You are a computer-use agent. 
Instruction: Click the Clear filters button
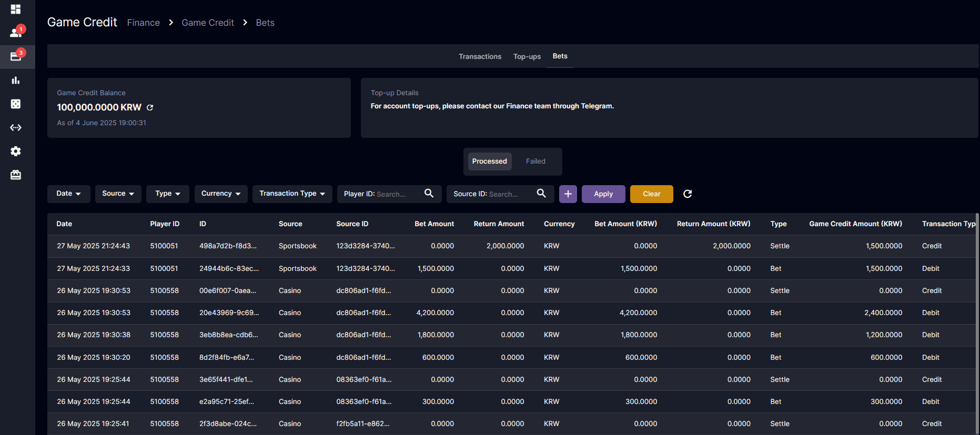coord(652,194)
